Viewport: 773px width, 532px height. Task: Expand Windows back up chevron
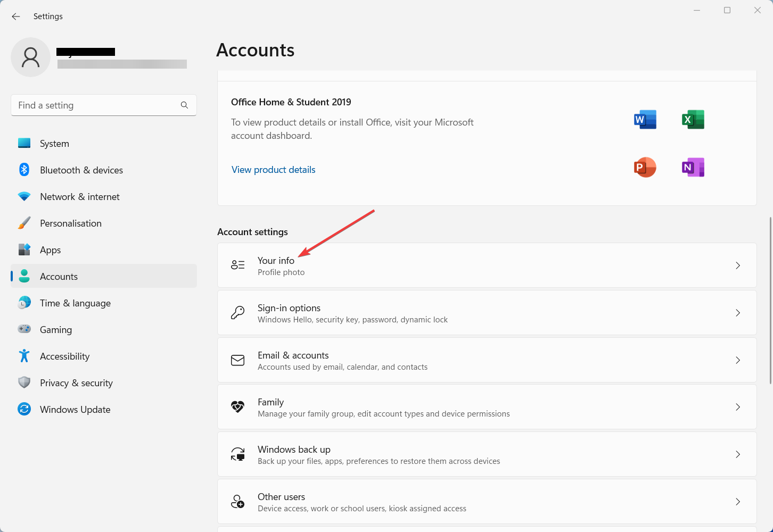738,454
